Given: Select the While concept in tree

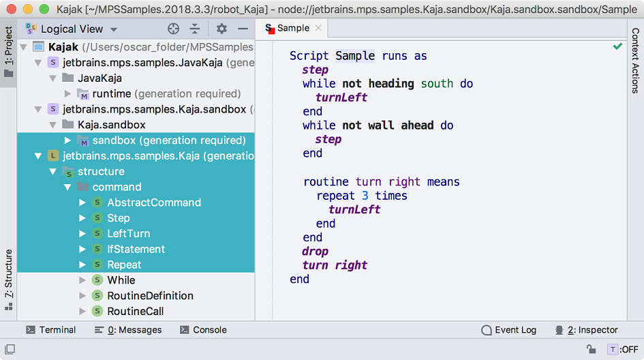Looking at the screenshot, I should click(x=121, y=280).
